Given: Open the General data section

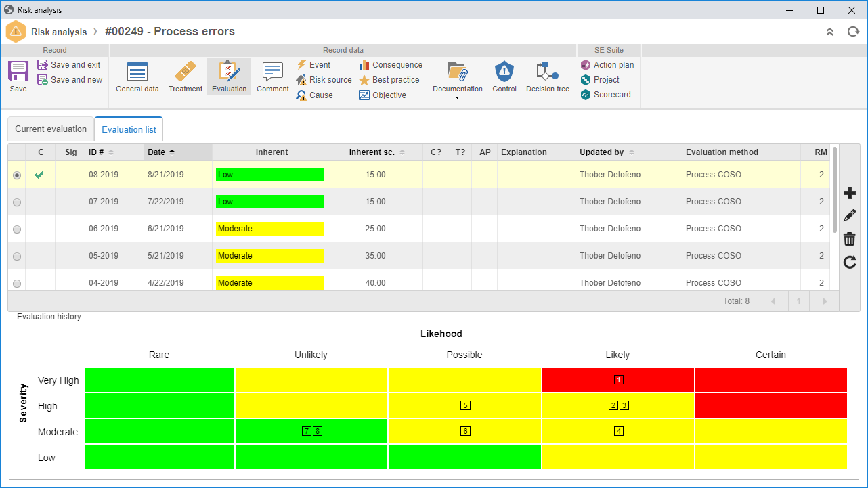Looking at the screenshot, I should pos(137,77).
